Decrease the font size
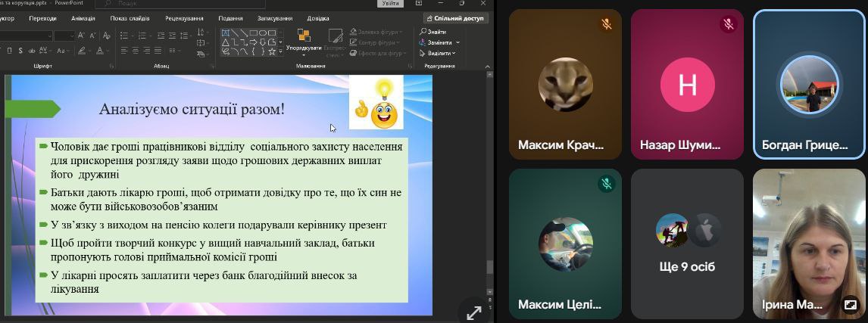This screenshot has width=868, height=323. tap(93, 36)
